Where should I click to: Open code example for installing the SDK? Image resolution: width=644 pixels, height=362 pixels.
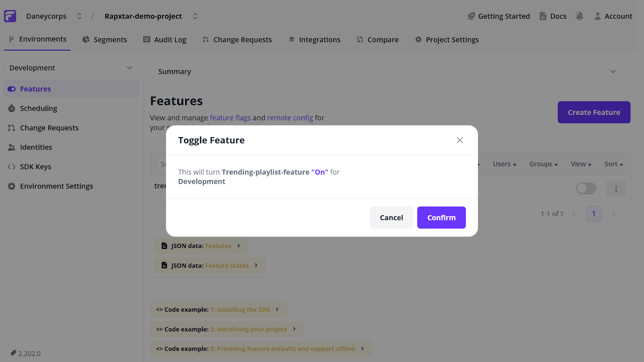(x=218, y=309)
